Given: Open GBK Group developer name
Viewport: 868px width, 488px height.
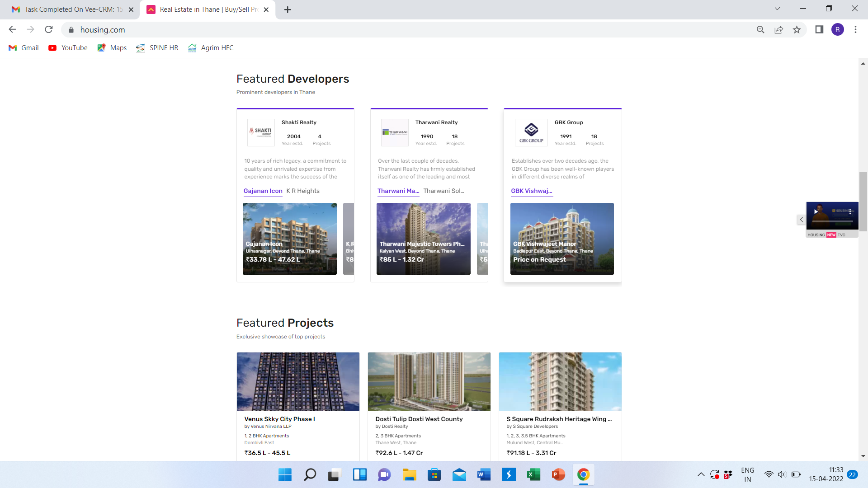Looking at the screenshot, I should (x=569, y=122).
